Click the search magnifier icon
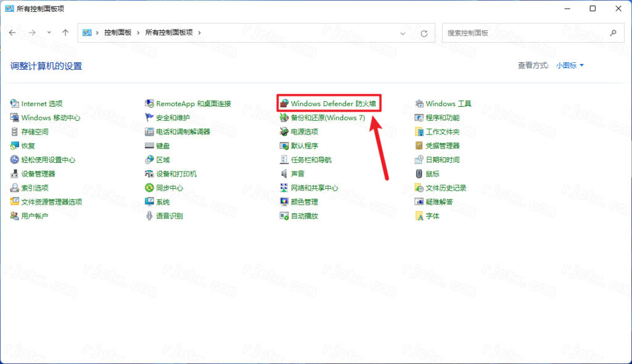 (613, 33)
